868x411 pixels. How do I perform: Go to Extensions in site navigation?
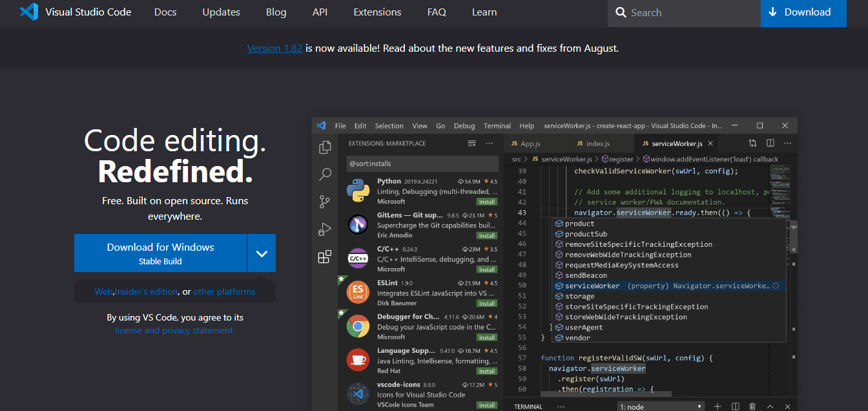coord(377,12)
